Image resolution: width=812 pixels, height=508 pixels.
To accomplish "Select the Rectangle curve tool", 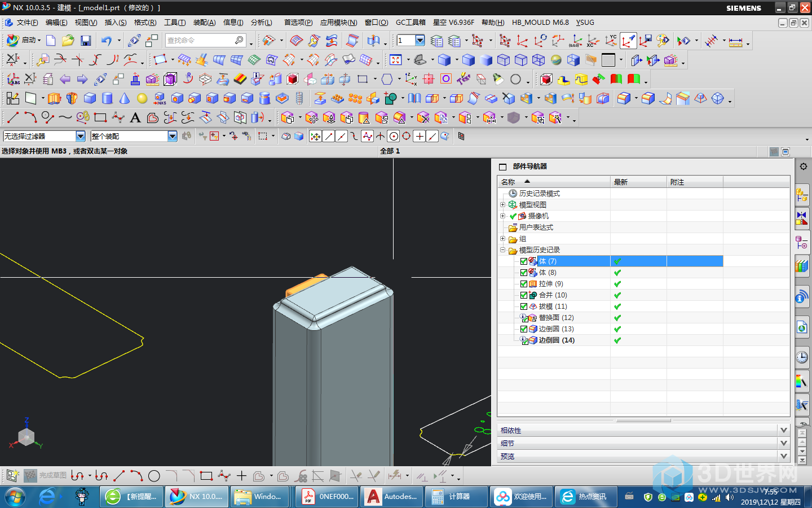I will 100,117.
